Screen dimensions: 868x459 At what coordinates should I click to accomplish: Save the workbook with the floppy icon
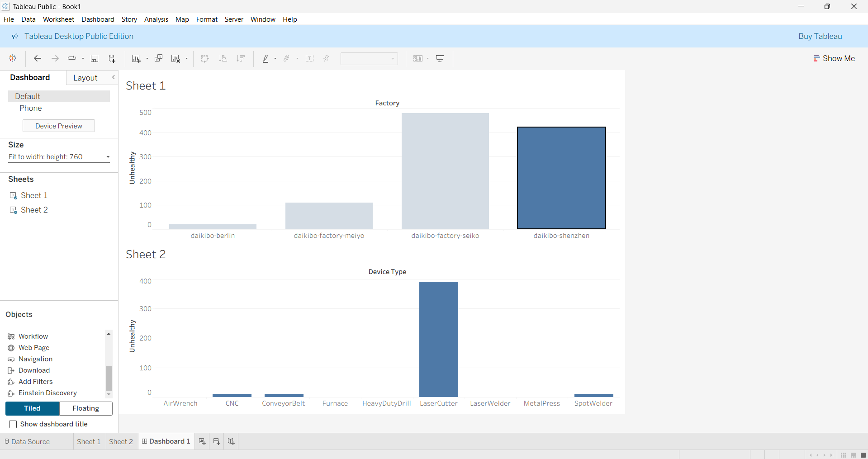[95, 58]
